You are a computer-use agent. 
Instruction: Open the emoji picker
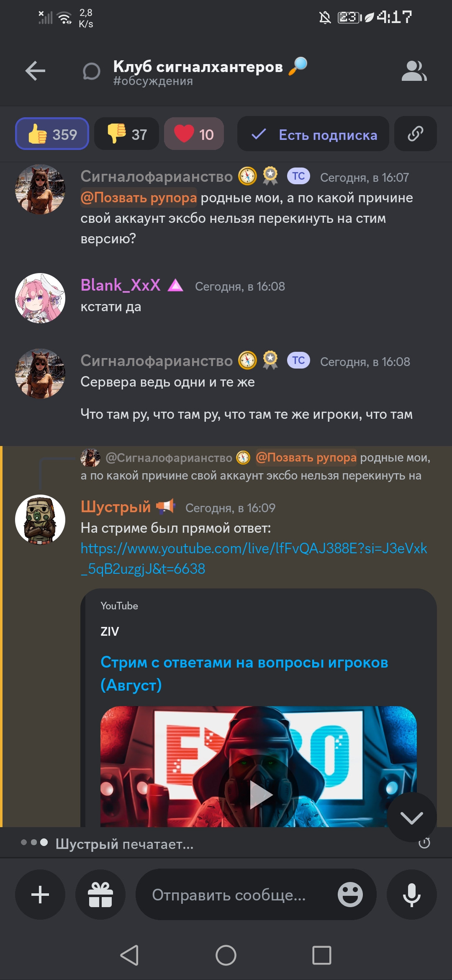[350, 895]
